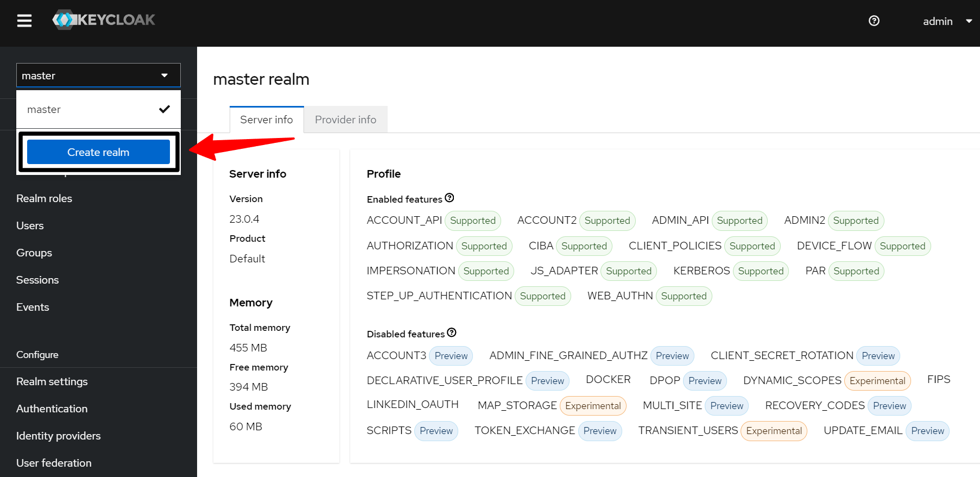Image resolution: width=980 pixels, height=477 pixels.
Task: Click Experimental badge next to DYNAMIC_SCOPES
Action: (877, 381)
